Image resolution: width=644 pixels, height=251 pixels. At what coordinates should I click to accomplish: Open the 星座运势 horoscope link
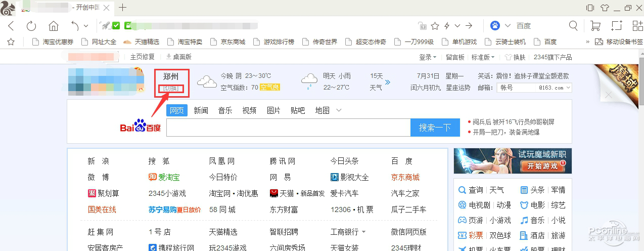(457, 88)
